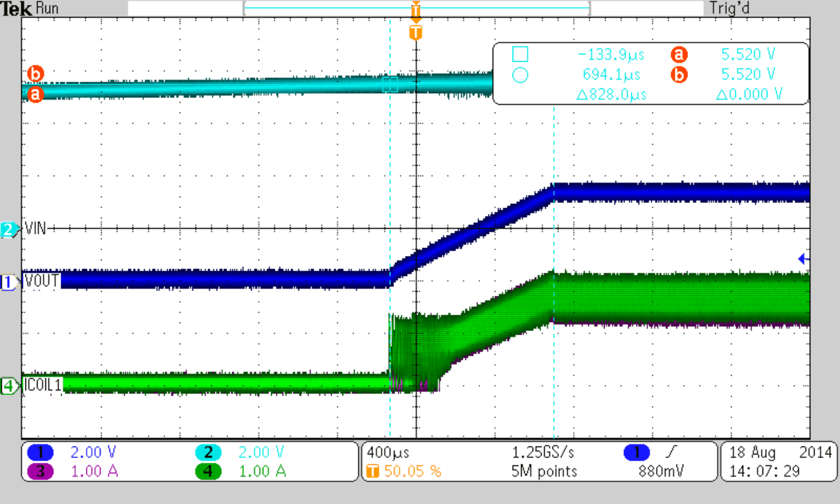Click channel 4 1.00 A scale value
Screen dimensions: 840x504
tap(263, 471)
